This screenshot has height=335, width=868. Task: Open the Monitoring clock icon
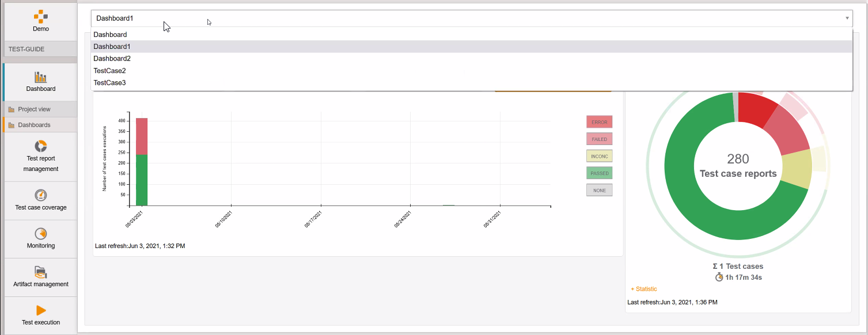click(41, 234)
